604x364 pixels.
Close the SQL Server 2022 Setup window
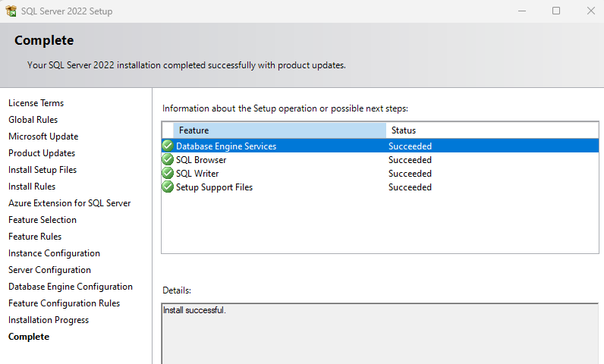tap(591, 11)
